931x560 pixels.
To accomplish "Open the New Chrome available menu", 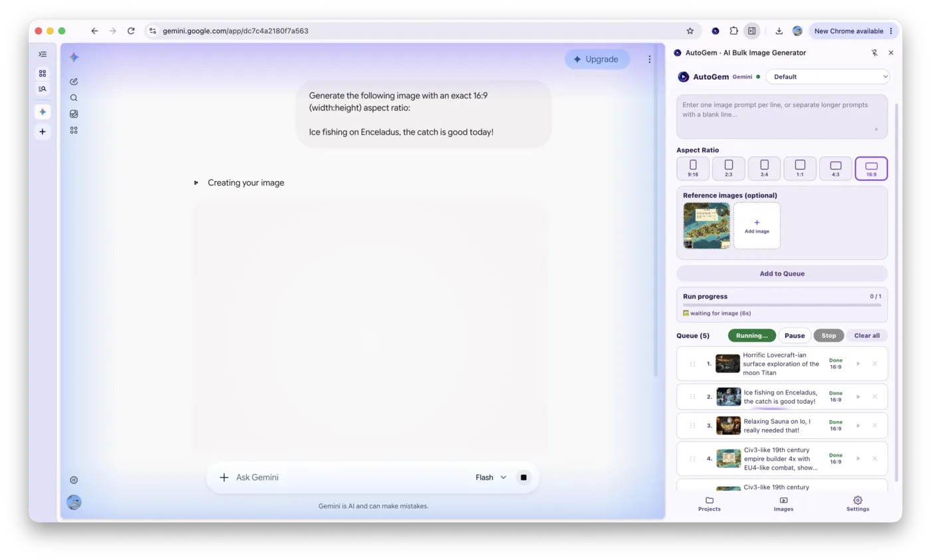I will point(854,31).
